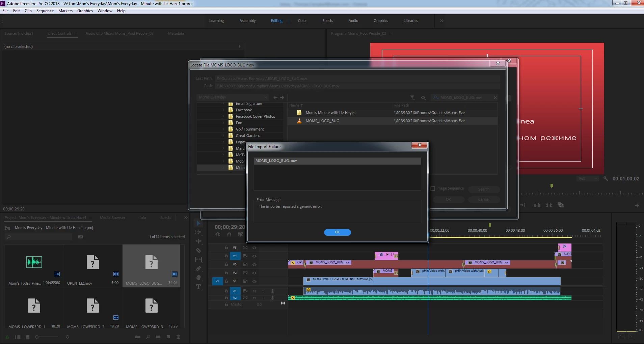This screenshot has height=344, width=644.
Task: Toggle V3 track output eye
Action: (x=254, y=264)
